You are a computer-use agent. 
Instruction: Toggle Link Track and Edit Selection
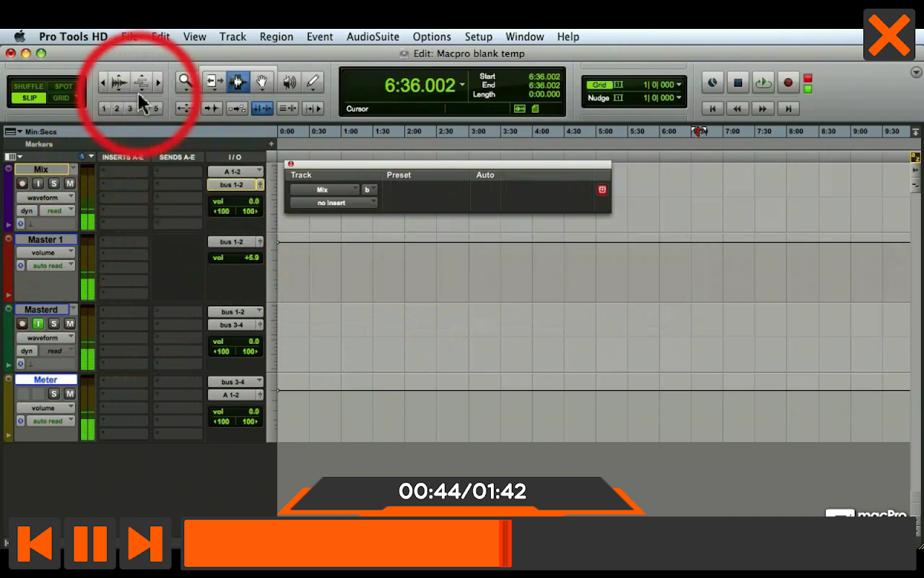pyautogui.click(x=287, y=108)
